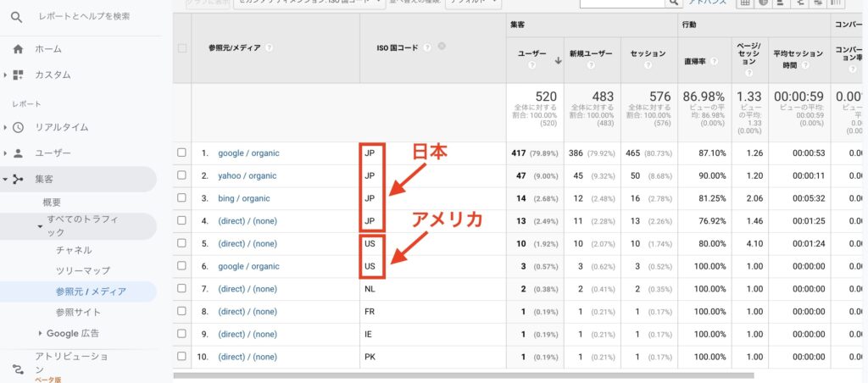This screenshot has width=868, height=383.
Task: Click bounce rate 87.10% cell
Action: pyautogui.click(x=711, y=153)
